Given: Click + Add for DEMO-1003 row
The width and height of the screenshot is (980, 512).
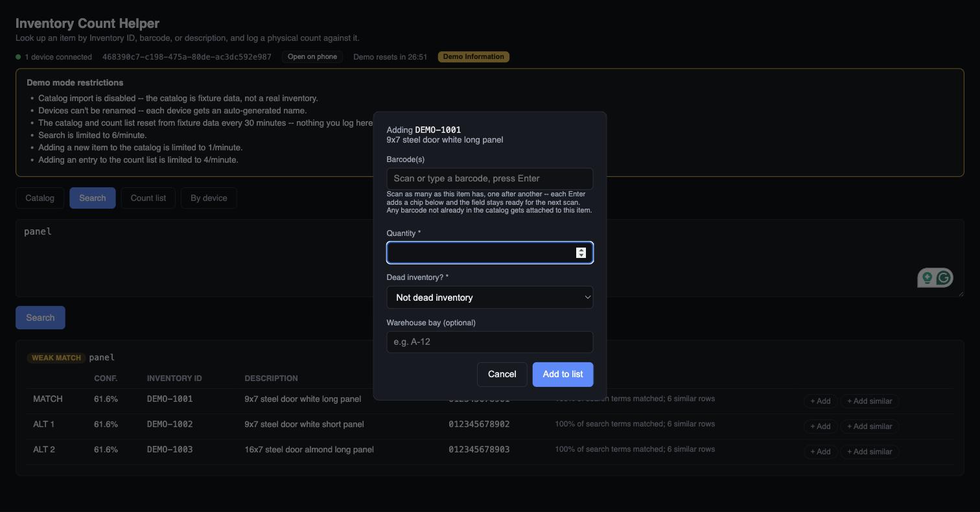Looking at the screenshot, I should (820, 452).
